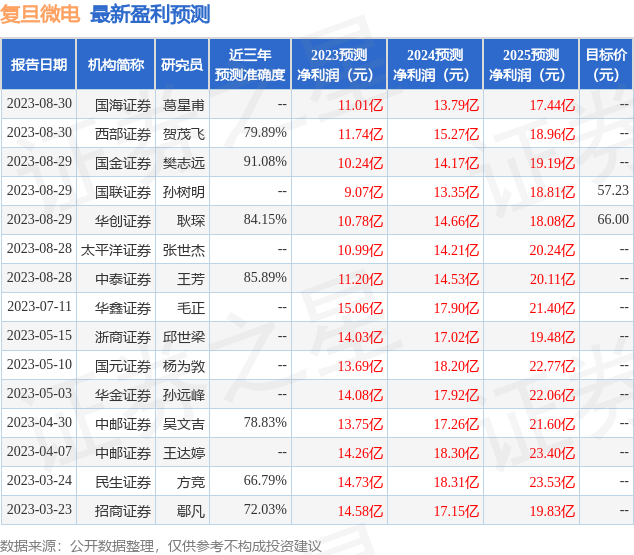The height and width of the screenshot is (555, 634).
Task: Click report date 2023-04-30
Action: pyautogui.click(x=39, y=422)
